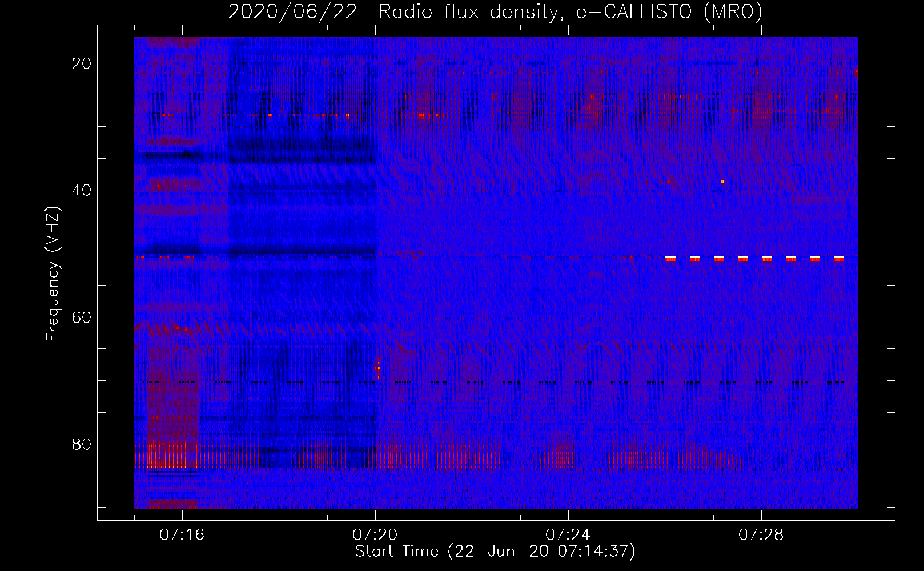Viewport: 924px width, 571px height.
Task: Click the frequency tick label '80'
Action: pyautogui.click(x=82, y=444)
